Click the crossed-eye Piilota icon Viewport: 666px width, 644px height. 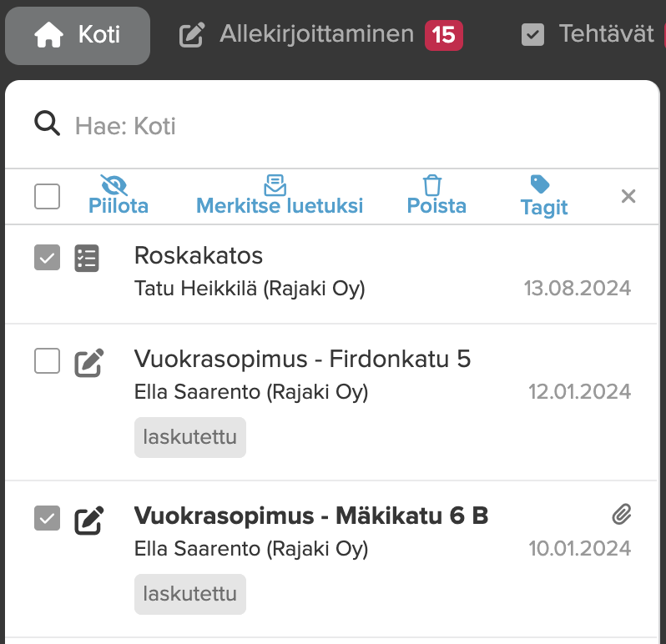tap(114, 185)
